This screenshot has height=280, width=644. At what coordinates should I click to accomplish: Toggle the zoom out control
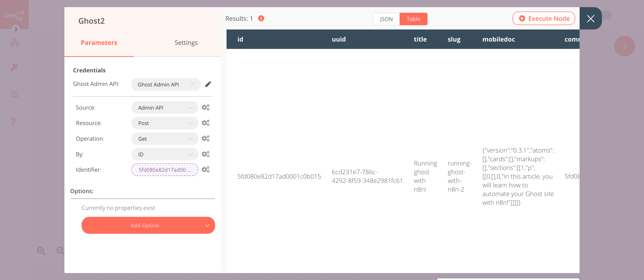click(x=61, y=251)
